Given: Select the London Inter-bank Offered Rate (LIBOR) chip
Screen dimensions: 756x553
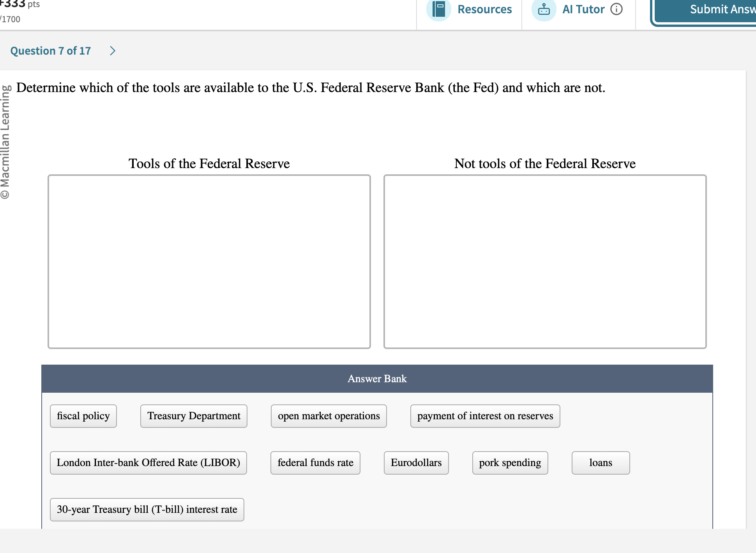Looking at the screenshot, I should pyautogui.click(x=148, y=463).
